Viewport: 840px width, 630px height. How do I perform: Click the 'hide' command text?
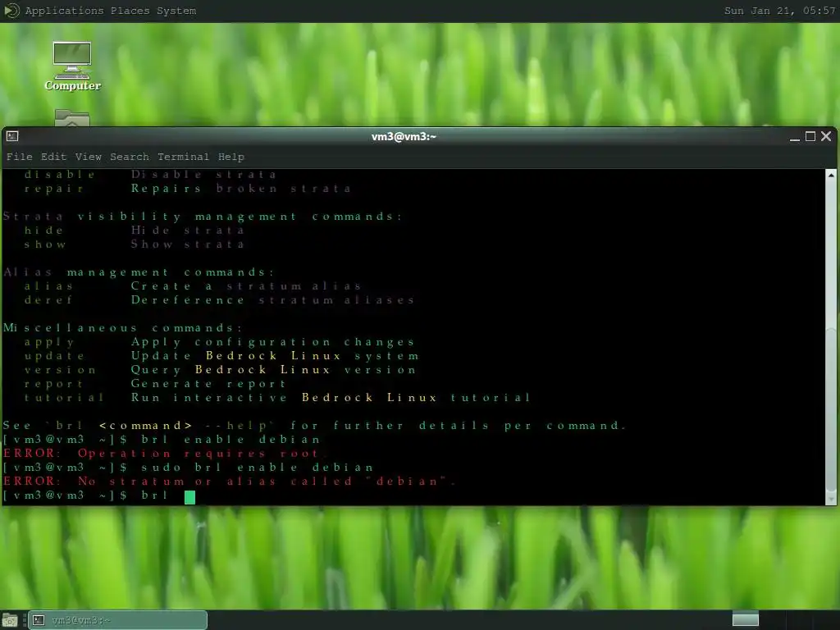point(43,231)
